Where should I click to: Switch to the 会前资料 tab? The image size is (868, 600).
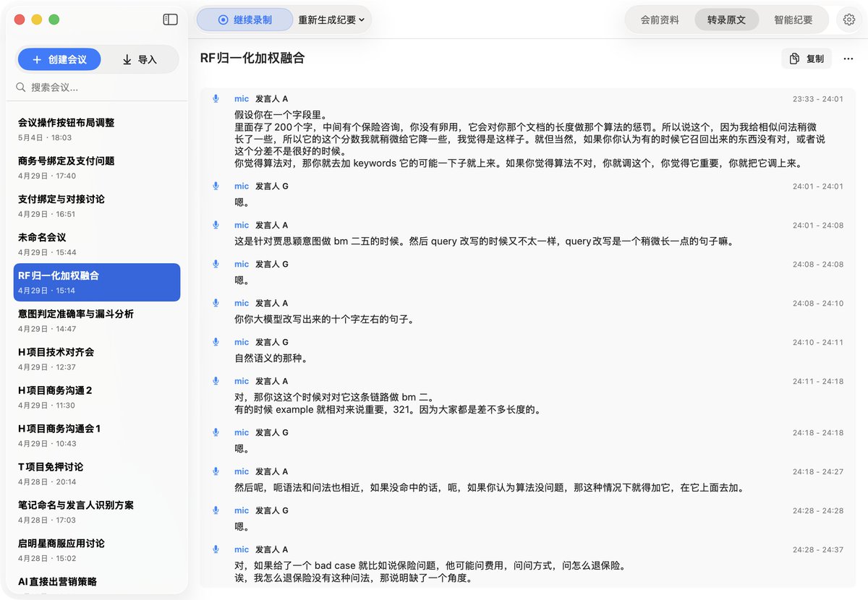pyautogui.click(x=660, y=20)
